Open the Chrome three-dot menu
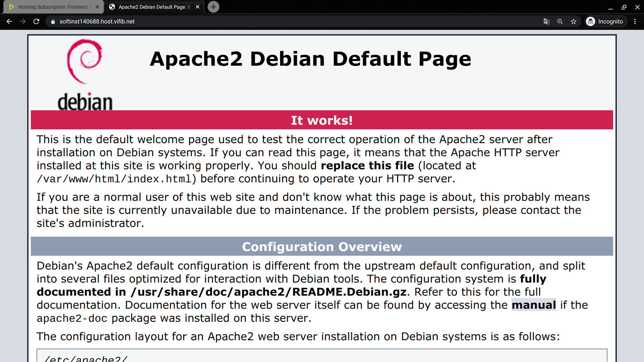The width and height of the screenshot is (644, 362). pyautogui.click(x=635, y=21)
